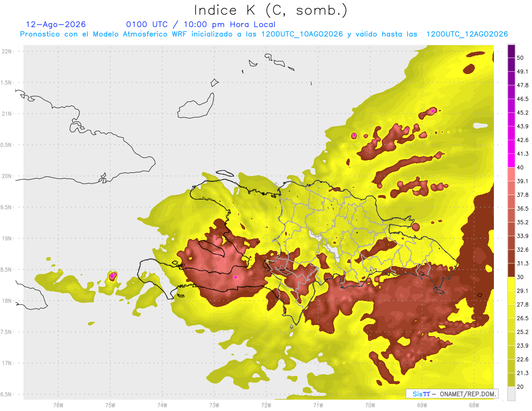The height and width of the screenshot is (411, 532).
Task: Click the 'Indice K (C, somb.)' title
Action: click(x=270, y=10)
